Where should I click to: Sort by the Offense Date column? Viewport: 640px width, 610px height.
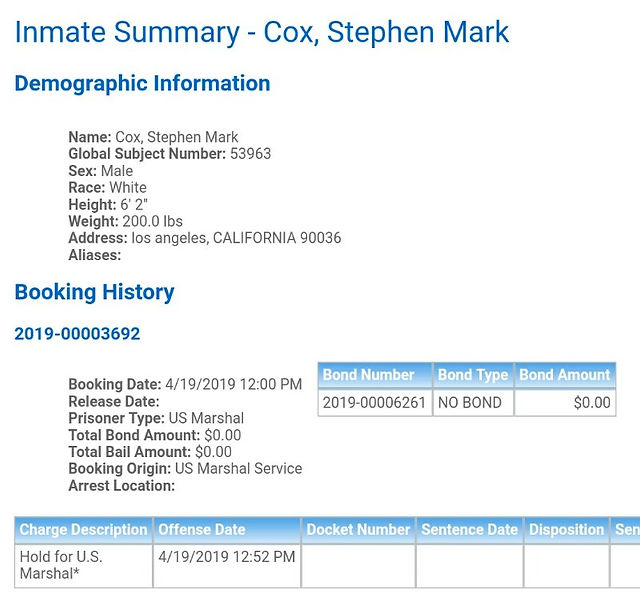[x=227, y=530]
